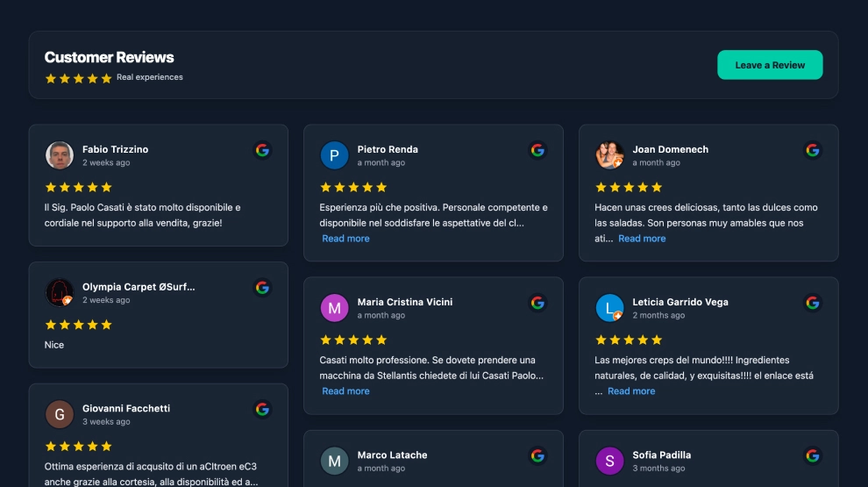The width and height of the screenshot is (868, 487).
Task: Click the Real experiences label
Action: coord(149,77)
